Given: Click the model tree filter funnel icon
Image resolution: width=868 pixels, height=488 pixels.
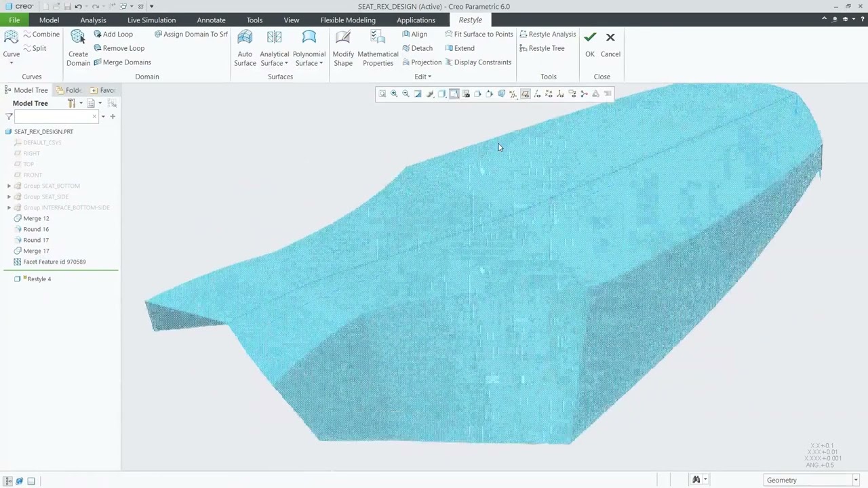Looking at the screenshot, I should point(9,117).
